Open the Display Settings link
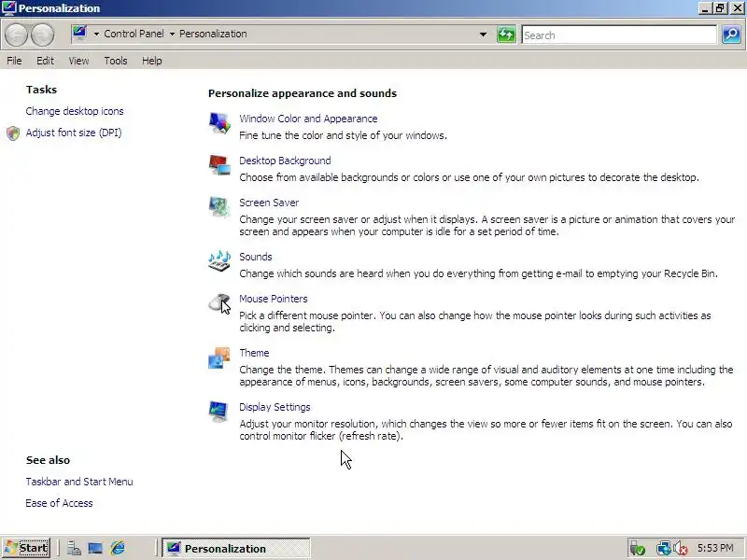The height and width of the screenshot is (560, 747). click(x=275, y=407)
